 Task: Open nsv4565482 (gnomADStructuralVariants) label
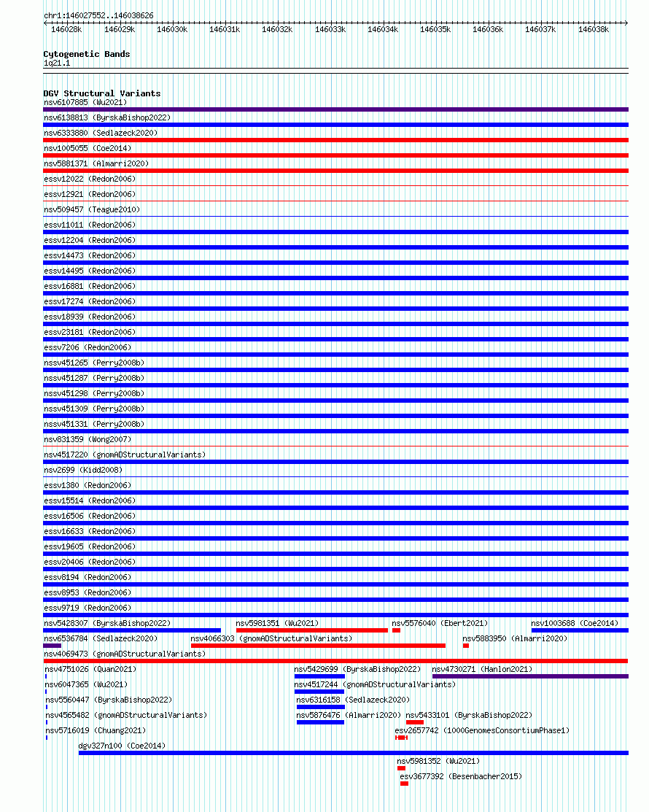coord(126,715)
